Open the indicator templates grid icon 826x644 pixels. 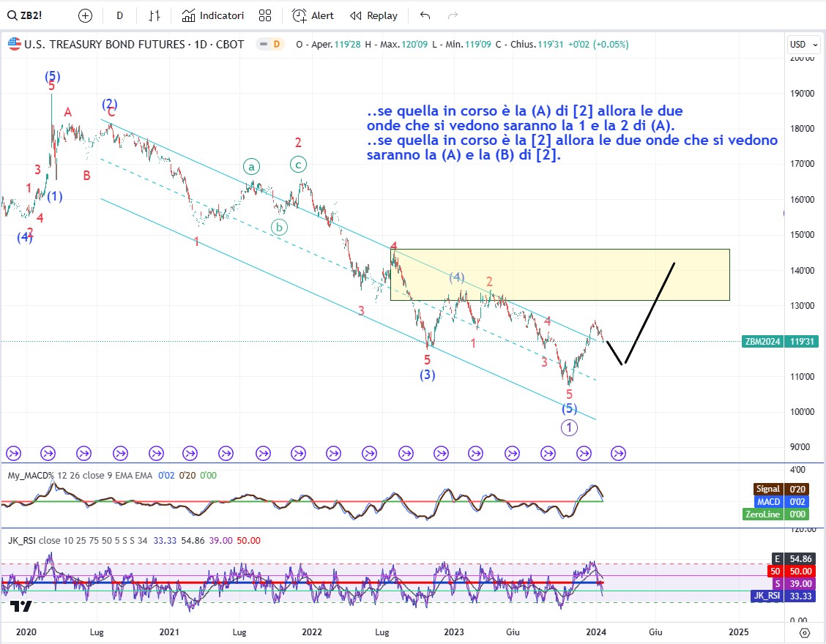click(x=265, y=16)
